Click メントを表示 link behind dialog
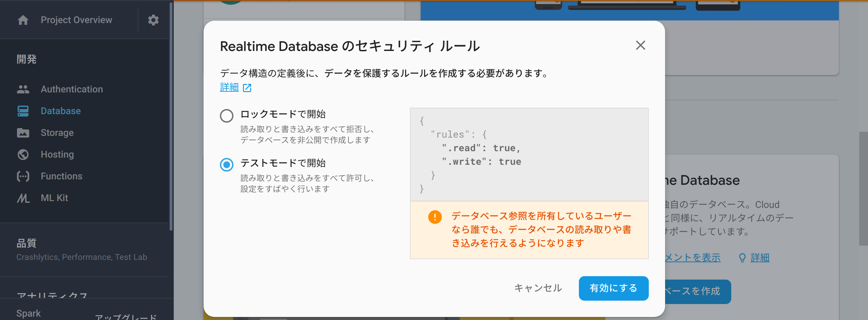Viewport: 868px width, 320px height. point(693,257)
